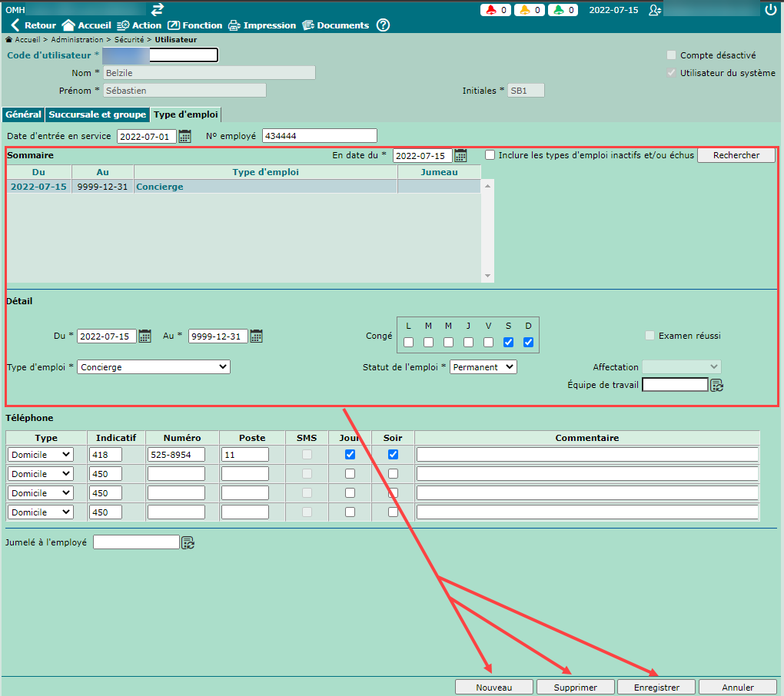
Task: Click the help question mark icon
Action: point(383,25)
